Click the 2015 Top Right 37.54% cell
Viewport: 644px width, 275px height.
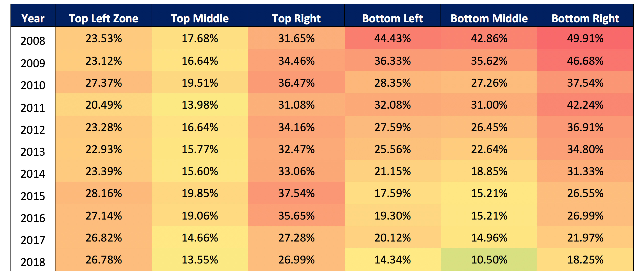pyautogui.click(x=296, y=193)
